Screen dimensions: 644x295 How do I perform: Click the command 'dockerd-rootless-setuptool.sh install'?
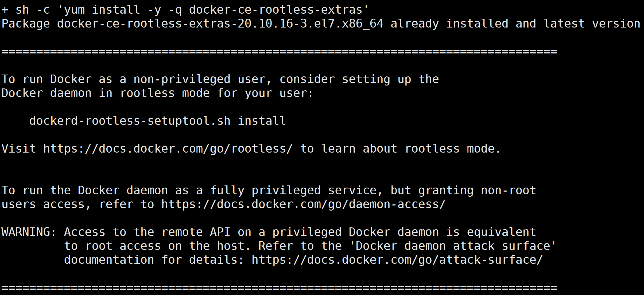pos(157,121)
